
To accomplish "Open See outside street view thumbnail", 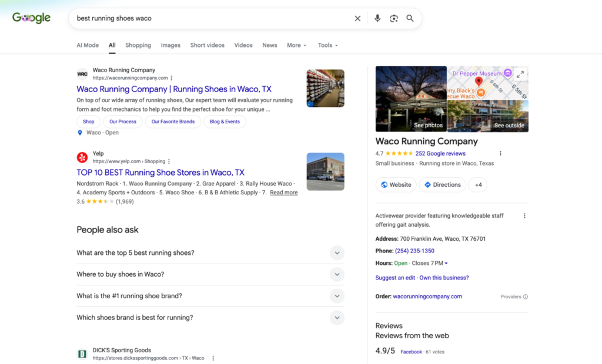I will (x=487, y=116).
